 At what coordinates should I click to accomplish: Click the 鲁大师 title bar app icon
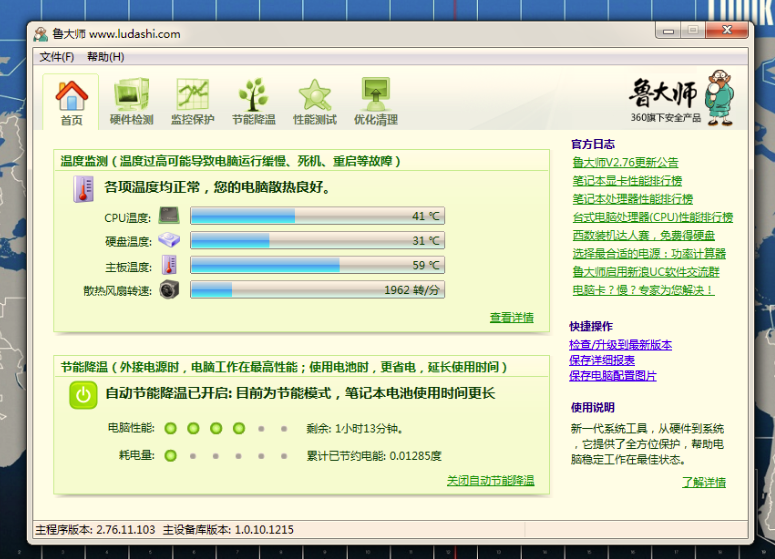point(41,34)
